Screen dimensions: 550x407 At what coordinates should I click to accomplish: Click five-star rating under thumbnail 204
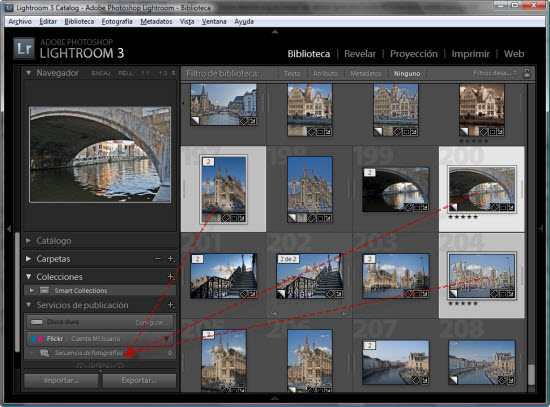click(x=463, y=303)
